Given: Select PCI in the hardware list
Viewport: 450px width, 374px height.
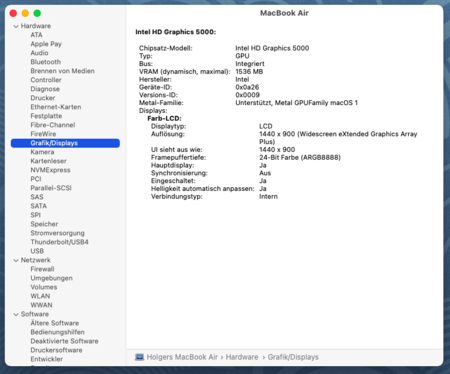Looking at the screenshot, I should (x=36, y=179).
